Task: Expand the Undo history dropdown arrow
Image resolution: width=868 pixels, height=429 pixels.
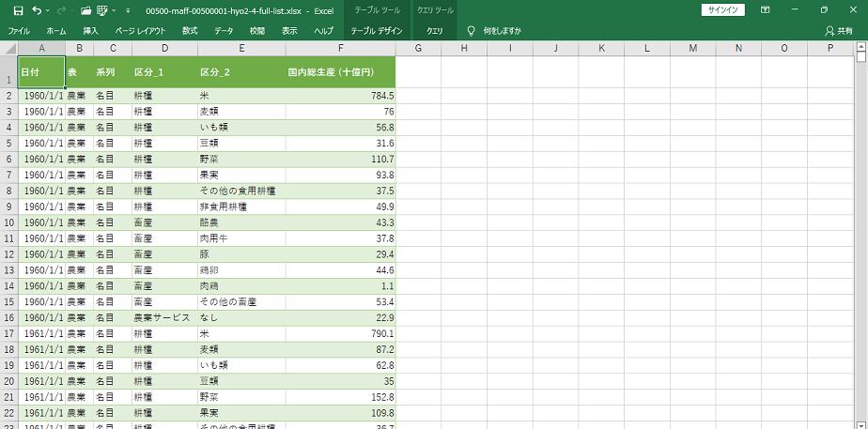Action: [48, 10]
